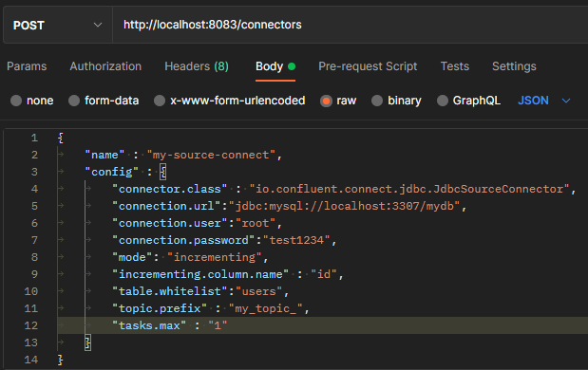Click the "users" table value
This screenshot has height=370, width=588.
pyautogui.click(x=258, y=291)
